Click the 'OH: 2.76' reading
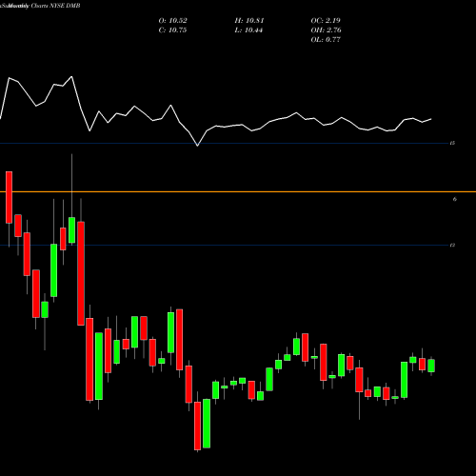The width and height of the screenshot is (476, 476). point(326,30)
